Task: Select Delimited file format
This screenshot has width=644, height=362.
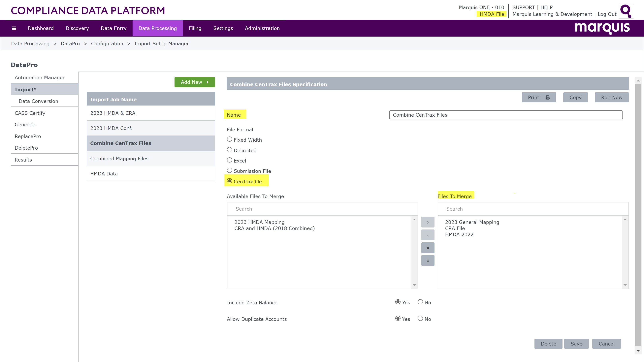Action: [x=230, y=150]
